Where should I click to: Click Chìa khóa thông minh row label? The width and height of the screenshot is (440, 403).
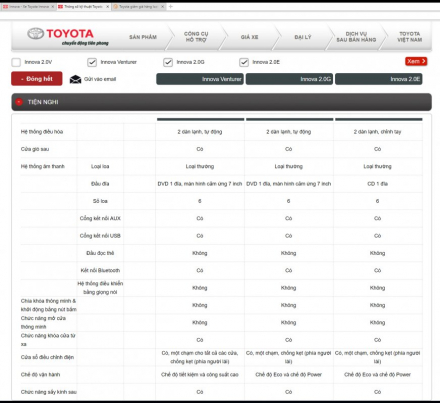tap(49, 305)
